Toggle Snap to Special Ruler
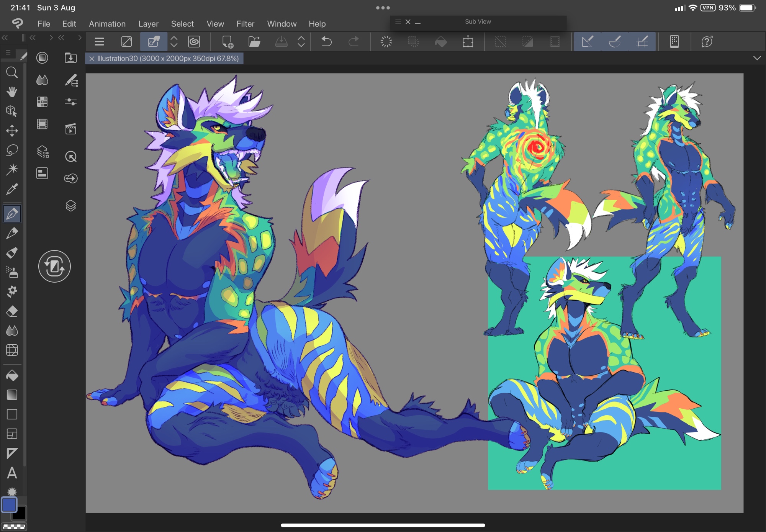766x532 pixels. [615, 41]
